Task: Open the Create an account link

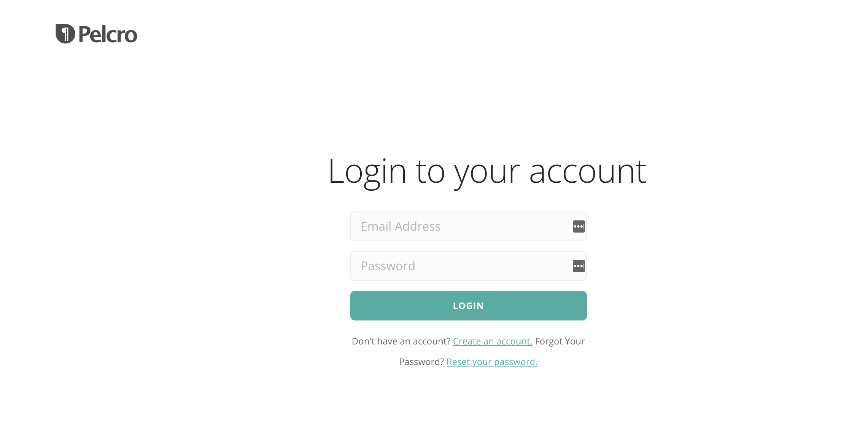Action: point(493,341)
